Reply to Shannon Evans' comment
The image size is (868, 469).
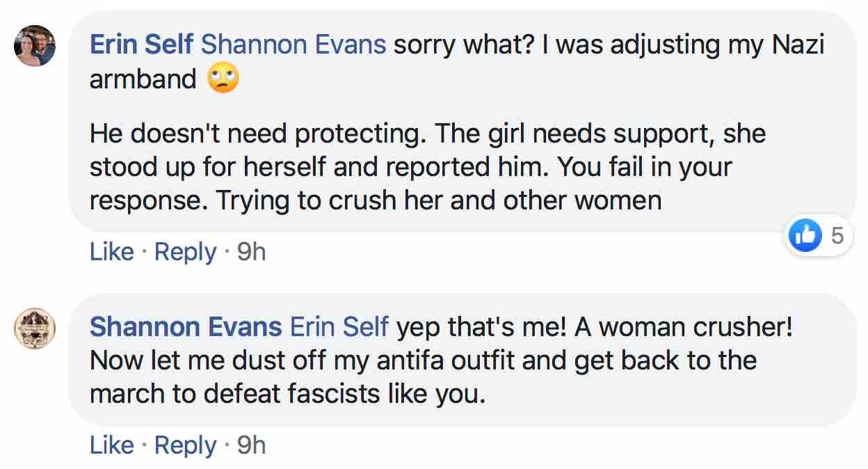[x=185, y=445]
